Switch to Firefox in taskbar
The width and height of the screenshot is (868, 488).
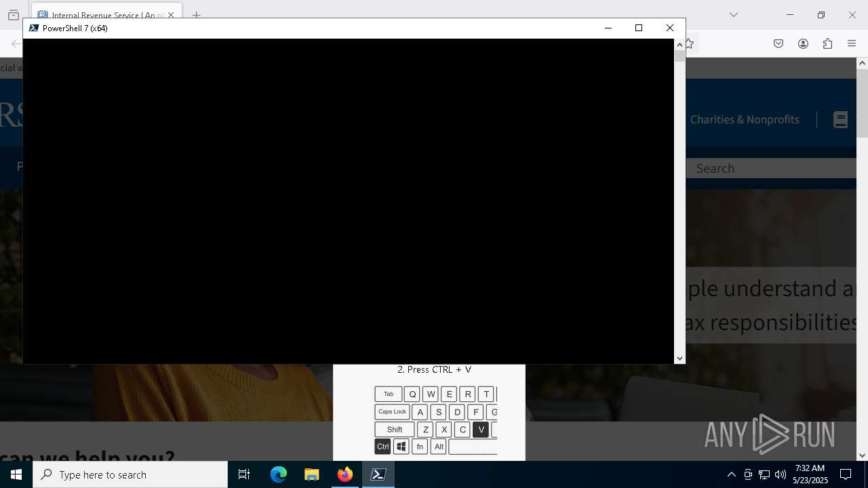pos(345,474)
